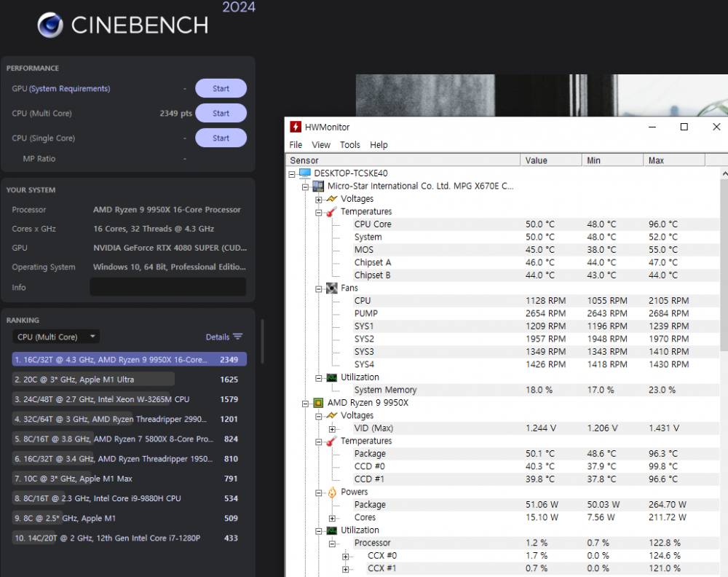Select the top ranking entry AMD Ryzen 9 9950X

129,360
